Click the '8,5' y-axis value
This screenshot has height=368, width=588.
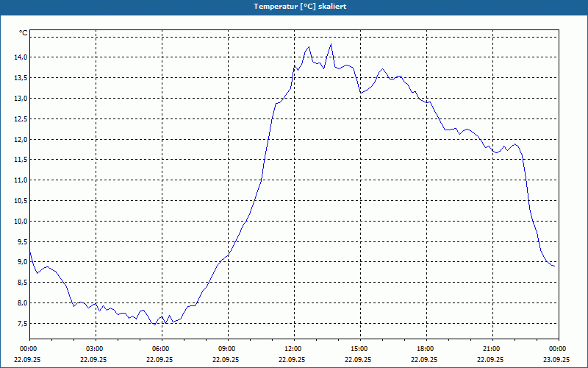pyautogui.click(x=23, y=283)
